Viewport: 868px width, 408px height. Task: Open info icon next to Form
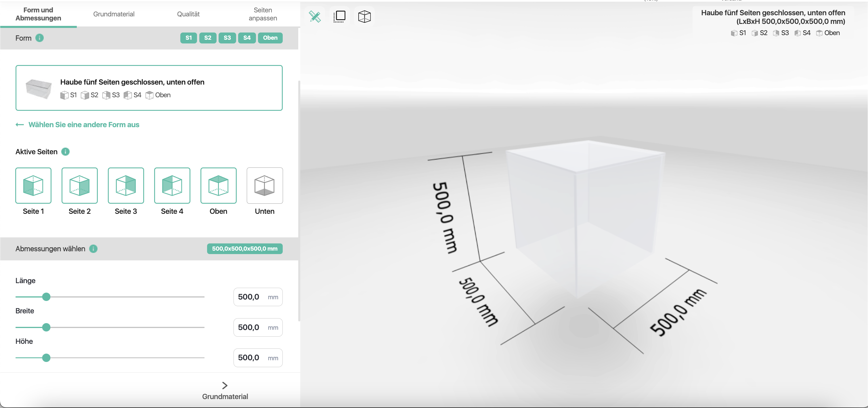tap(39, 38)
